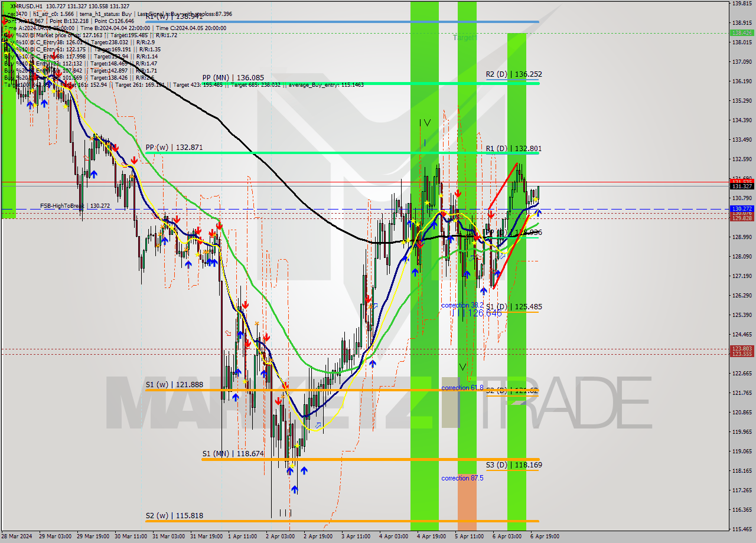Screen dimensions: 756x543
Task: Click the black current price tag 131.327
Action: 742,186
